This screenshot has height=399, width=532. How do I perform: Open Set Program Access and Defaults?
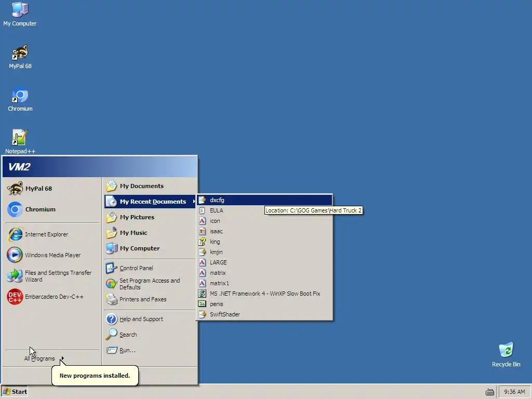[150, 284]
